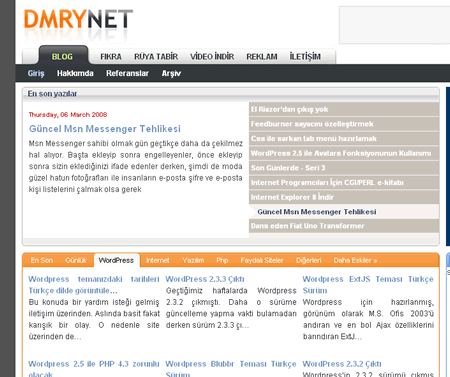Go to the Arşiv page
Screen dimensions: 450x377
point(171,73)
